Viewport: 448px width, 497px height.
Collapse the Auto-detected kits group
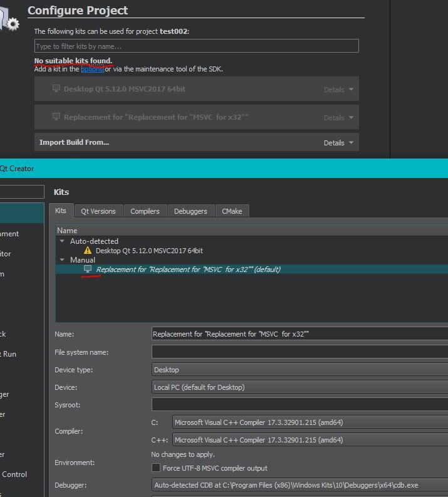[x=62, y=241]
